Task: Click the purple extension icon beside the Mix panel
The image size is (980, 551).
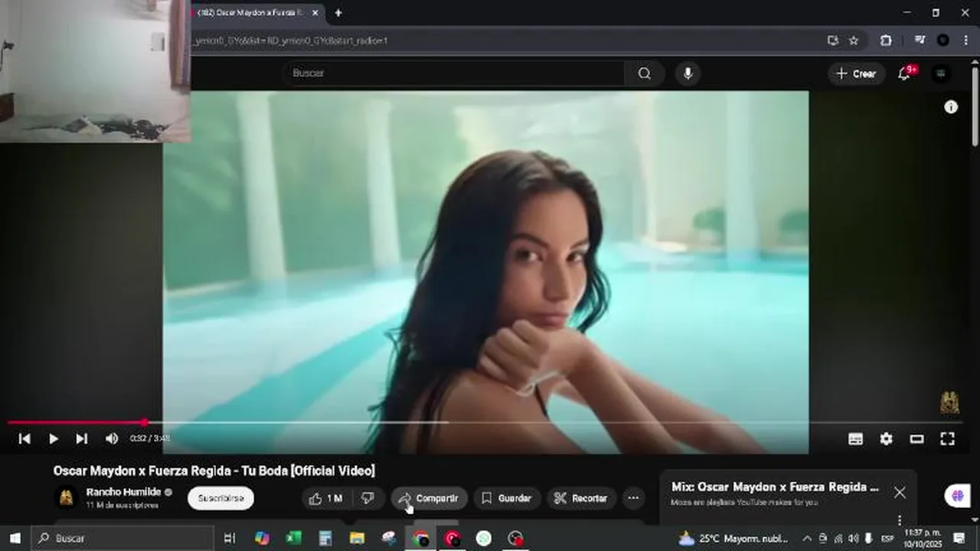Action: click(x=958, y=496)
